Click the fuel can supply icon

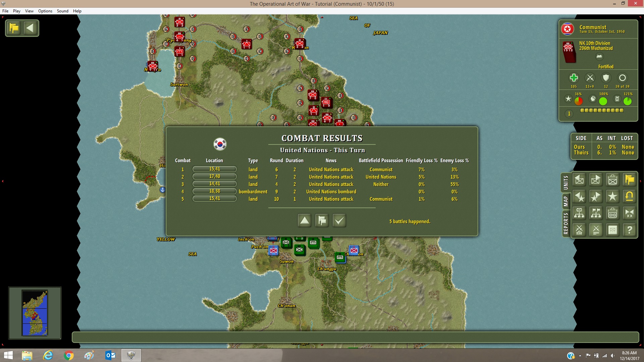pyautogui.click(x=617, y=99)
